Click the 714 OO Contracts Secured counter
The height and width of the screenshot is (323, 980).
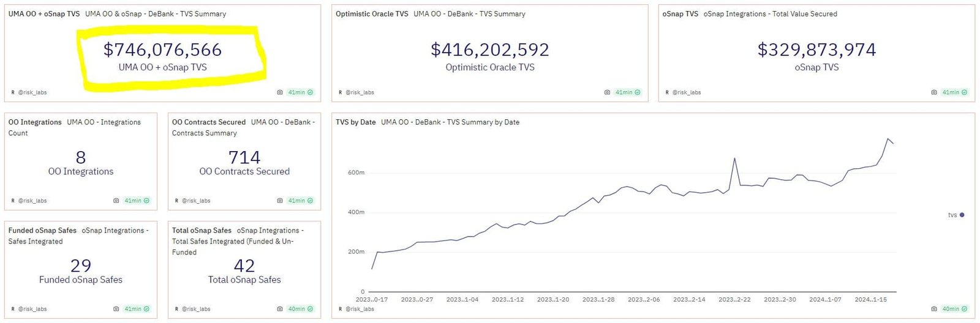pos(244,157)
